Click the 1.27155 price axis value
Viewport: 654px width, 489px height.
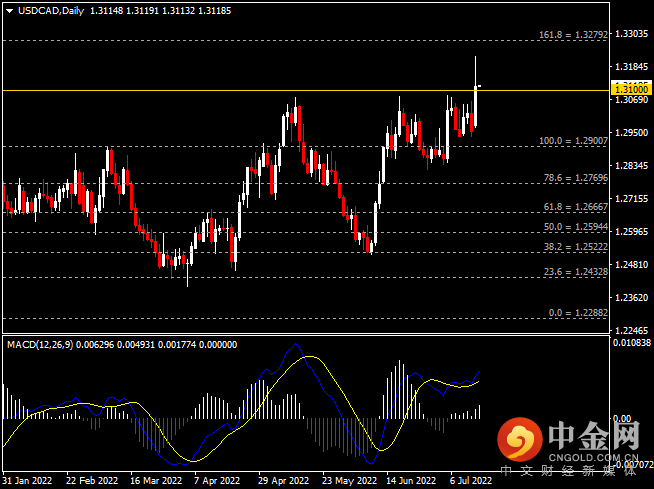pos(632,199)
